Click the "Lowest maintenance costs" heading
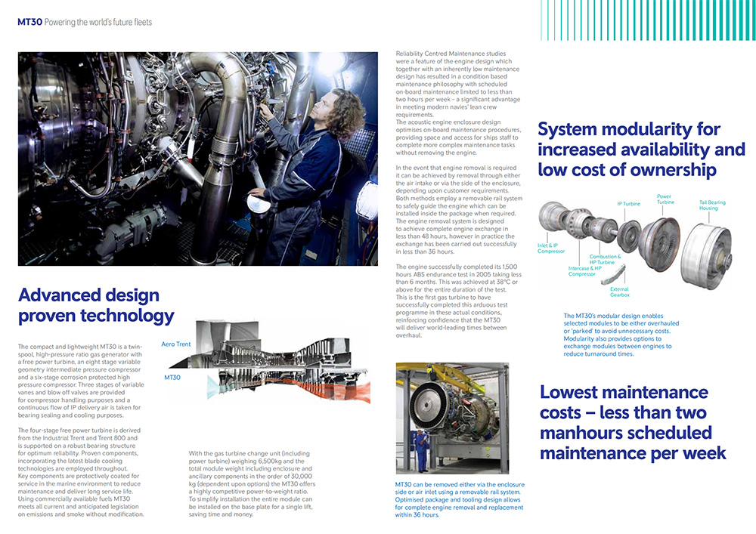The height and width of the screenshot is (534, 756). 633,422
